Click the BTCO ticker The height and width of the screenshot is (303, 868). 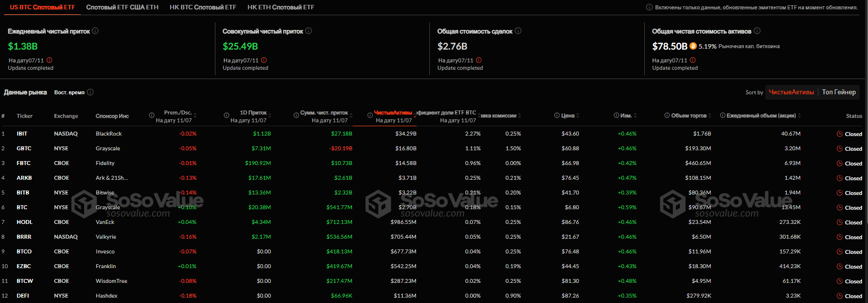point(24,251)
